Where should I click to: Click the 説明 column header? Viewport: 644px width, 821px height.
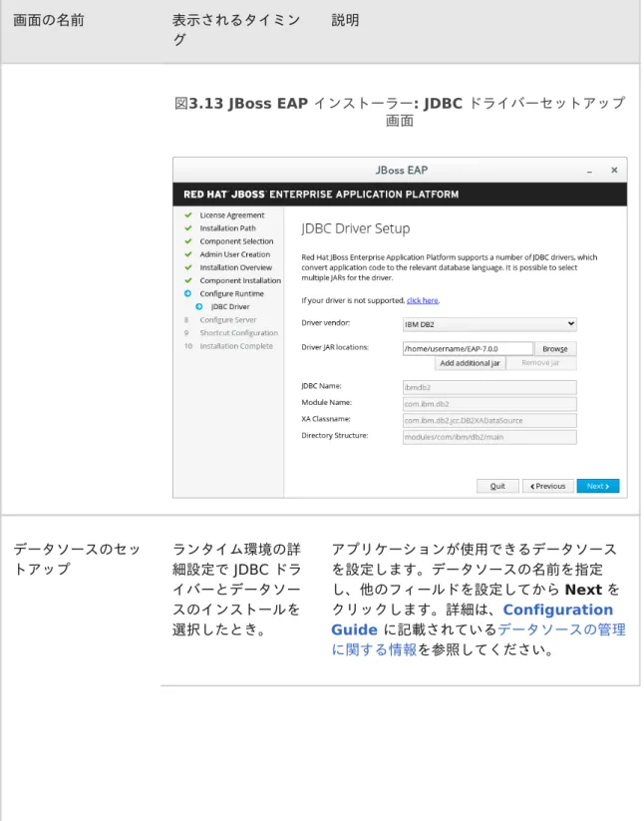pos(345,20)
